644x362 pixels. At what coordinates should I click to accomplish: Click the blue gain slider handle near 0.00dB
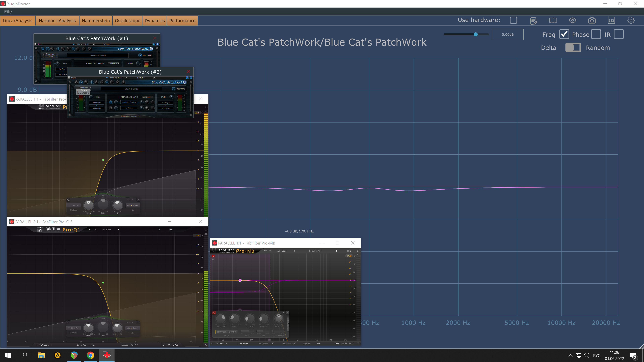coord(475,35)
